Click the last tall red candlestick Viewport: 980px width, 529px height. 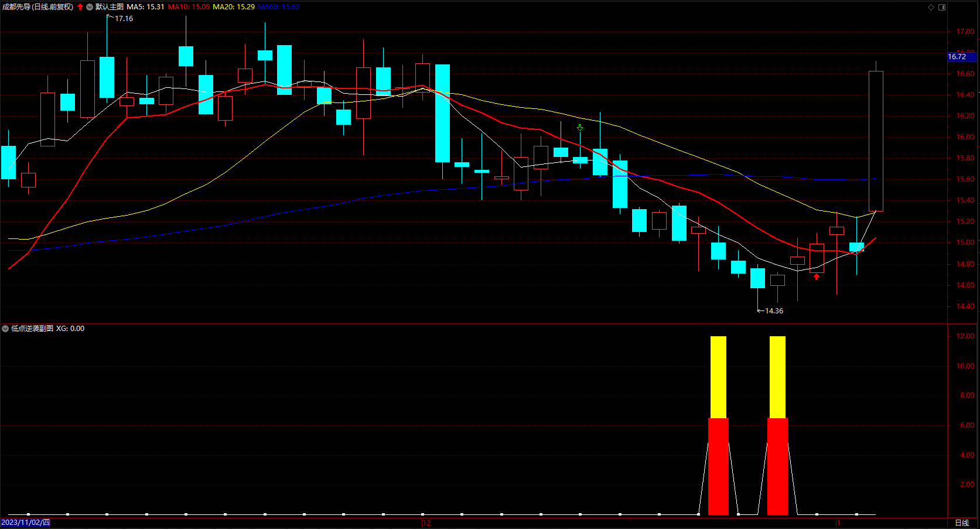click(876, 141)
